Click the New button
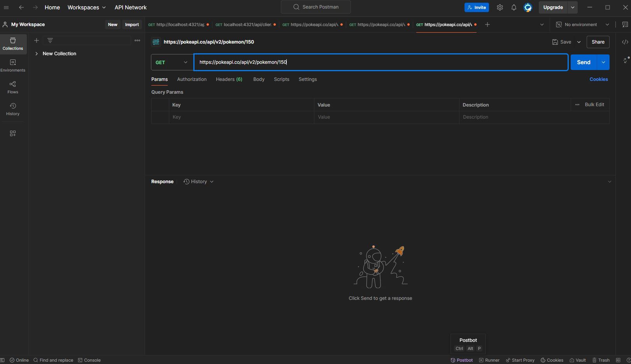631x364 pixels. tap(112, 24)
